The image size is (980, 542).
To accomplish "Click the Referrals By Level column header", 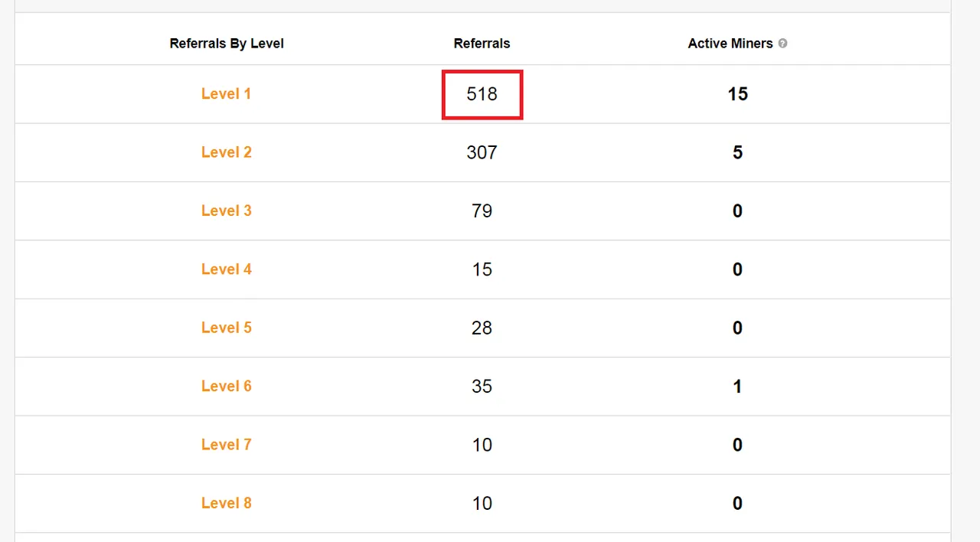I will point(227,44).
